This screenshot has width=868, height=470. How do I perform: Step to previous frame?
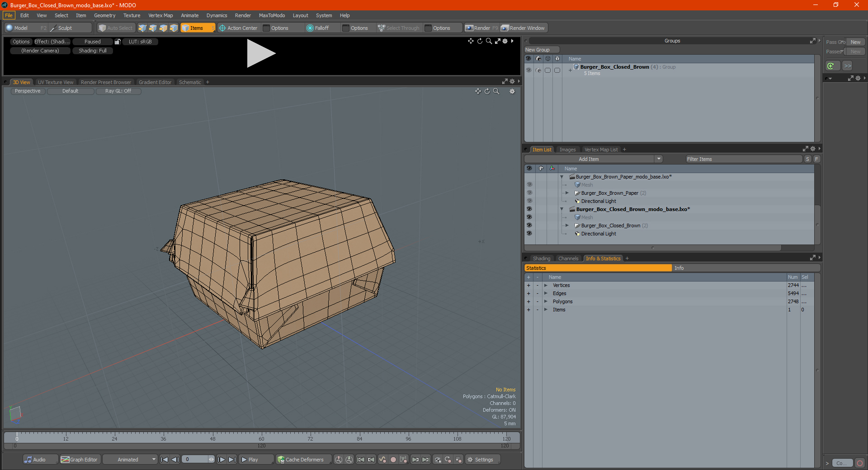[x=175, y=460]
